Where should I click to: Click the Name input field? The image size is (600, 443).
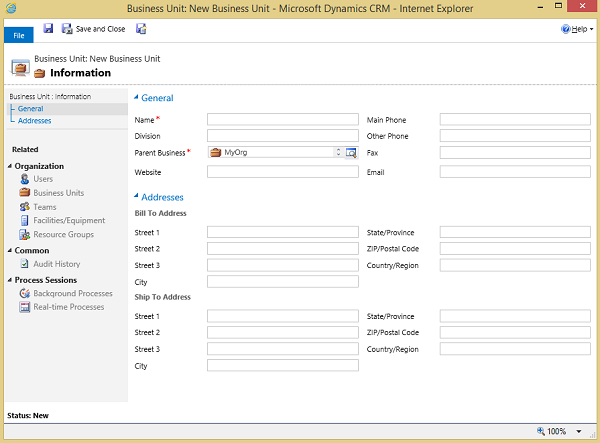tap(282, 119)
